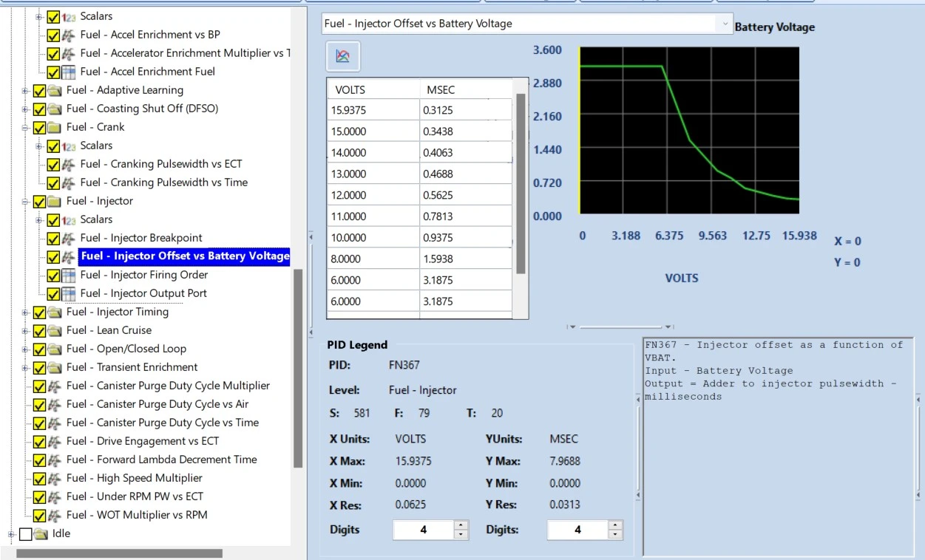This screenshot has width=925, height=560.
Task: Click the graph view icon button above the table
Action: coord(343,56)
